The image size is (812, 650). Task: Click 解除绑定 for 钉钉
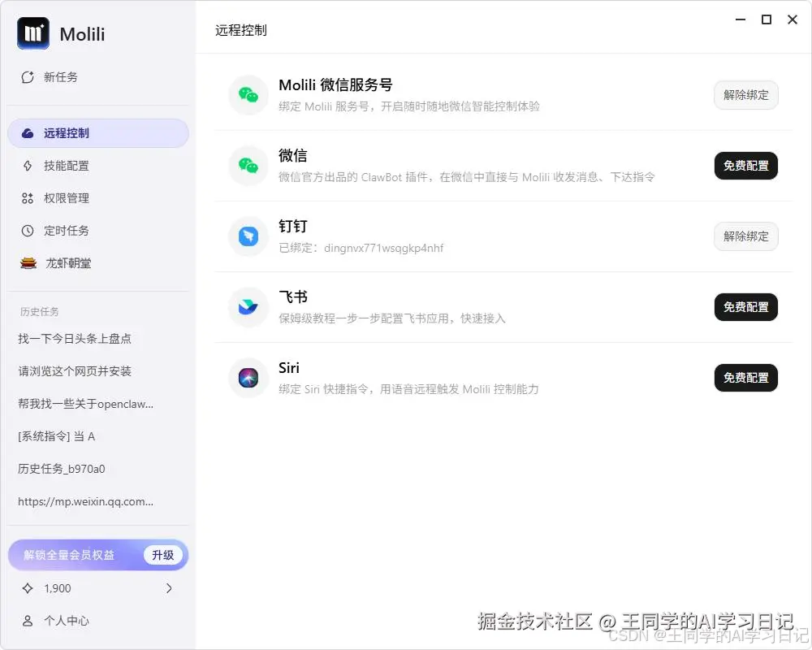745,236
